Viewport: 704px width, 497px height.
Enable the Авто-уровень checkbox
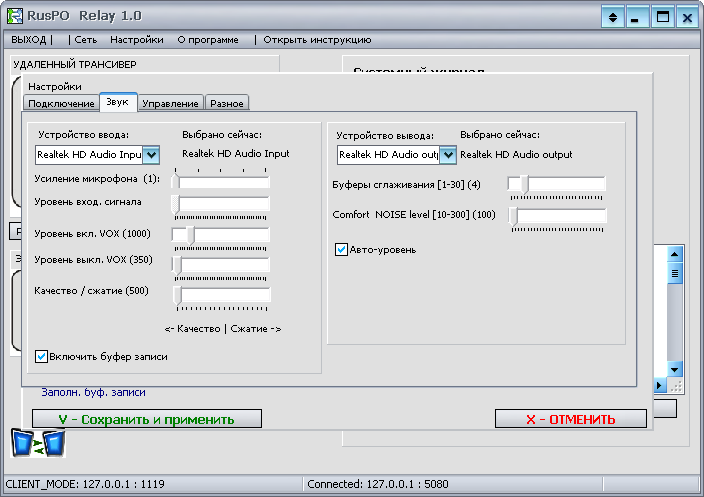(342, 249)
